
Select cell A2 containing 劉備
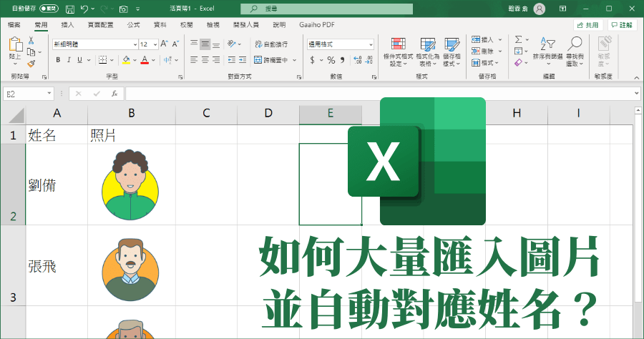point(57,185)
